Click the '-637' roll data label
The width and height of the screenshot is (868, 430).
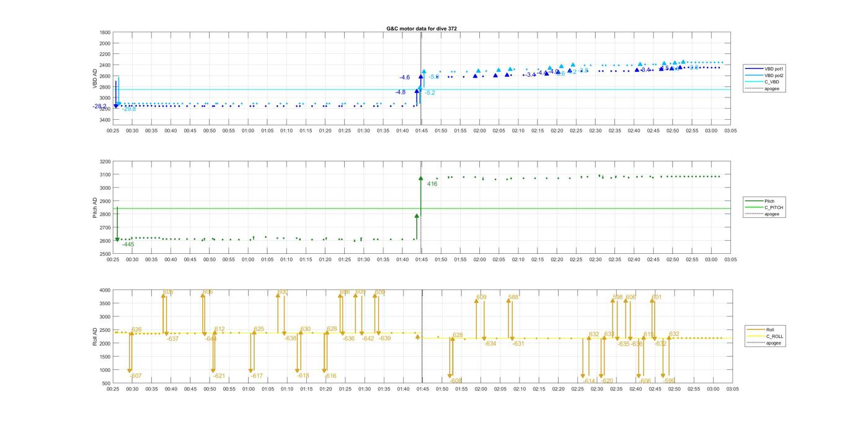[x=173, y=339]
